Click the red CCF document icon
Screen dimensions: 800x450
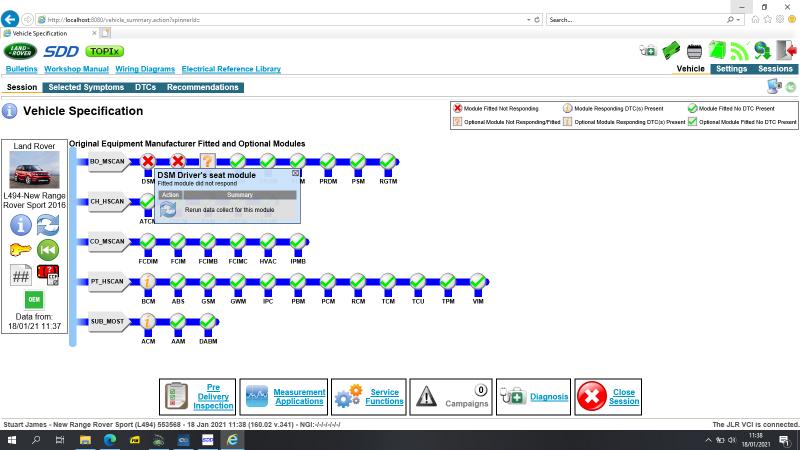pos(48,275)
